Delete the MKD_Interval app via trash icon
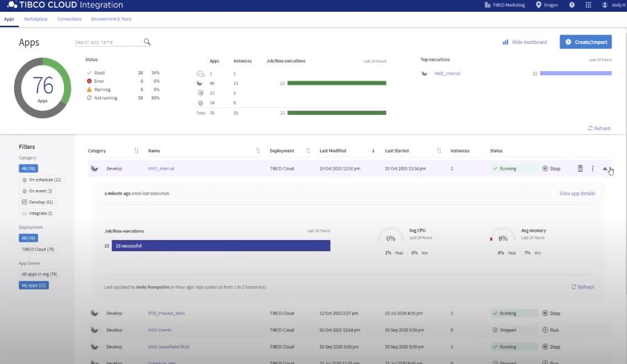Viewport: 627px width, 364px height. 580,168
